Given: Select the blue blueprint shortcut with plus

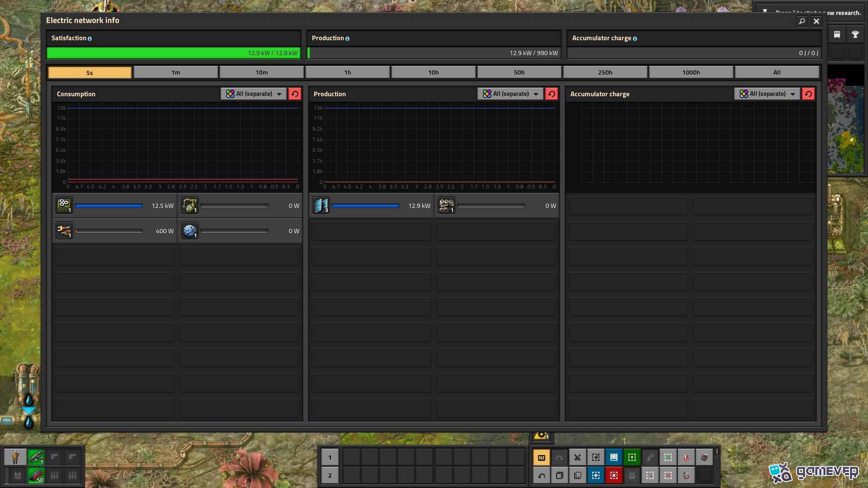Looking at the screenshot, I should click(595, 475).
